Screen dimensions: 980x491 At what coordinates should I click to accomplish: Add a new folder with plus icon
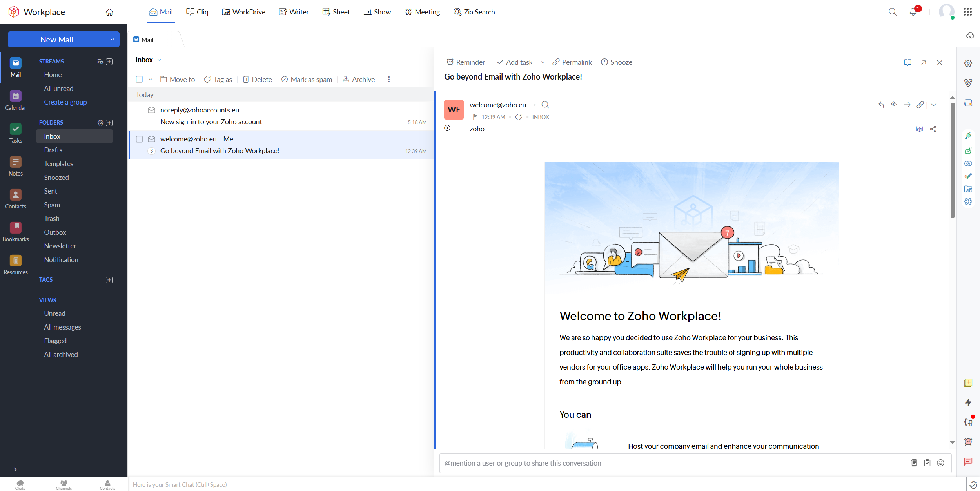(109, 123)
